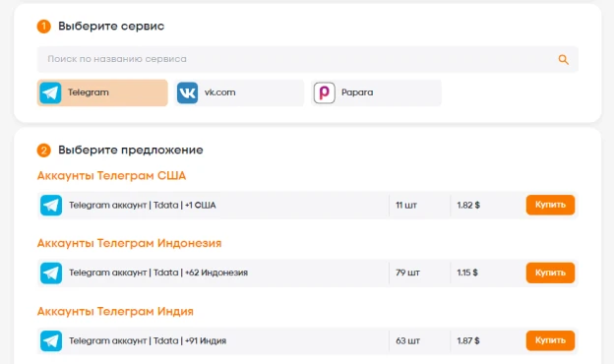Screen dimensions: 614x364
Task: Click the 1.15 $ price in Indonesia row
Action: pyautogui.click(x=467, y=273)
